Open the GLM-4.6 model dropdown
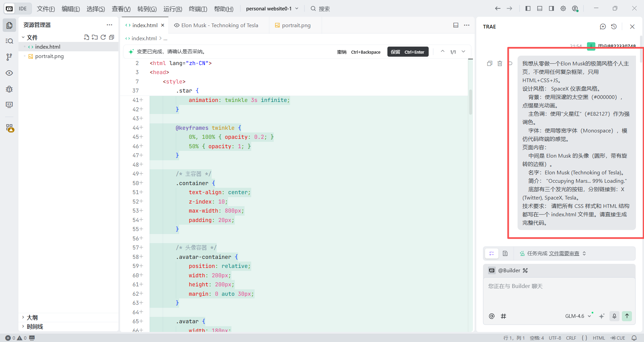 pos(578,316)
